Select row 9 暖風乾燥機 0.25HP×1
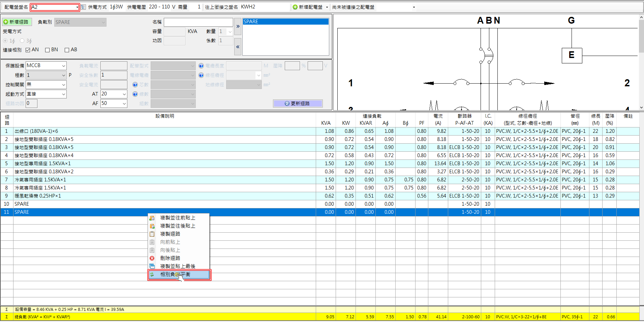This screenshot has height=322, width=644. (319, 196)
